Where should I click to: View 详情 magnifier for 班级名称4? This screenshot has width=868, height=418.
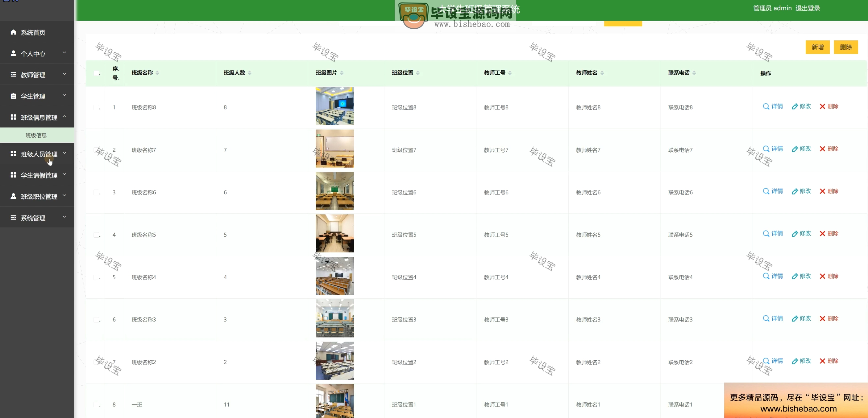766,276
